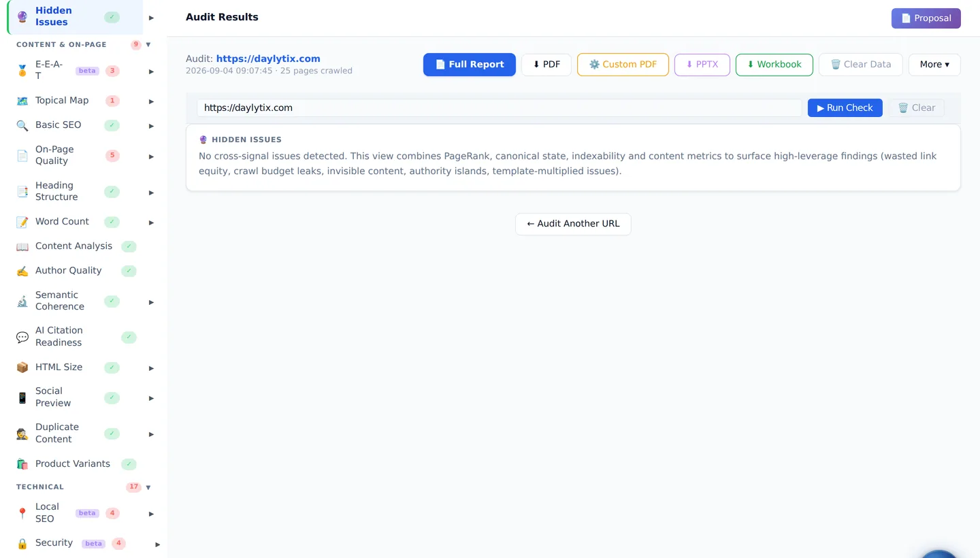Download the Workbook export

point(774,65)
